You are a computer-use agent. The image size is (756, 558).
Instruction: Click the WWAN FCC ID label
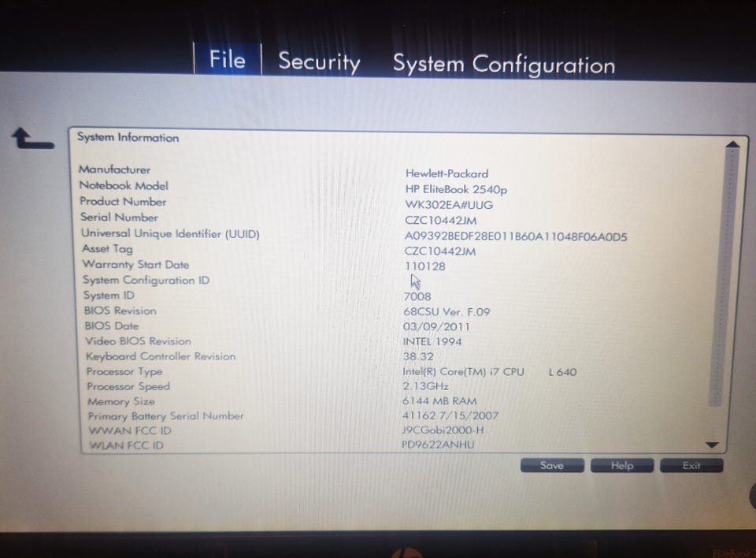coord(130,430)
